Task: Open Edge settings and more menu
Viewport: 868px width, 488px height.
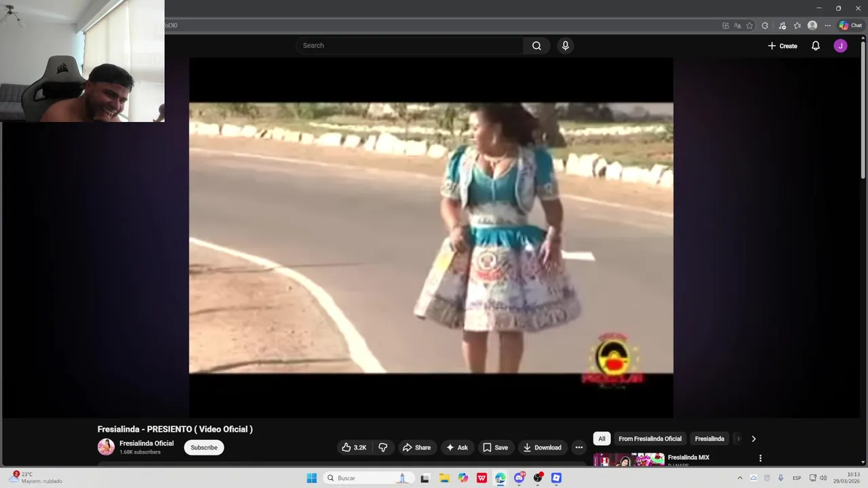Action: (x=827, y=26)
